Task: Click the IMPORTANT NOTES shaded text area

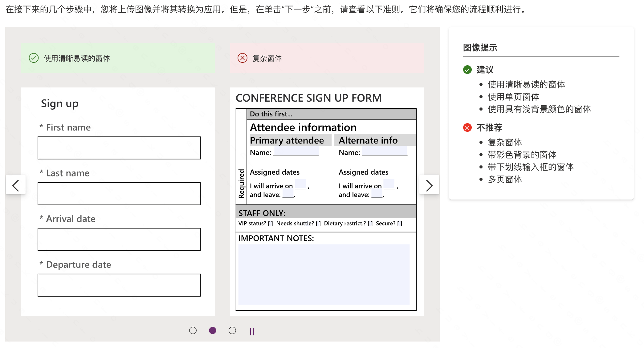Action: (324, 274)
